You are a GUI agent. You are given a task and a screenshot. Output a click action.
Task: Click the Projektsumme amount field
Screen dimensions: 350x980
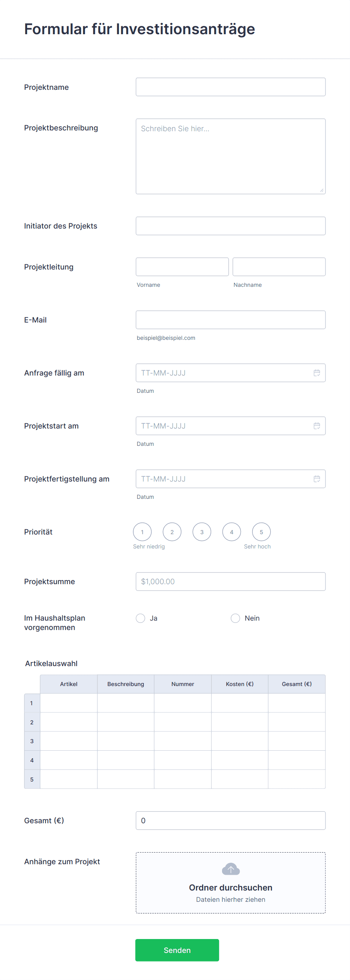point(230,581)
